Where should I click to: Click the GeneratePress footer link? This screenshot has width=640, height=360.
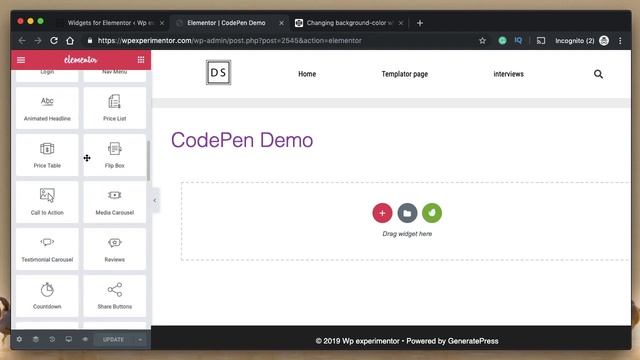coord(473,341)
